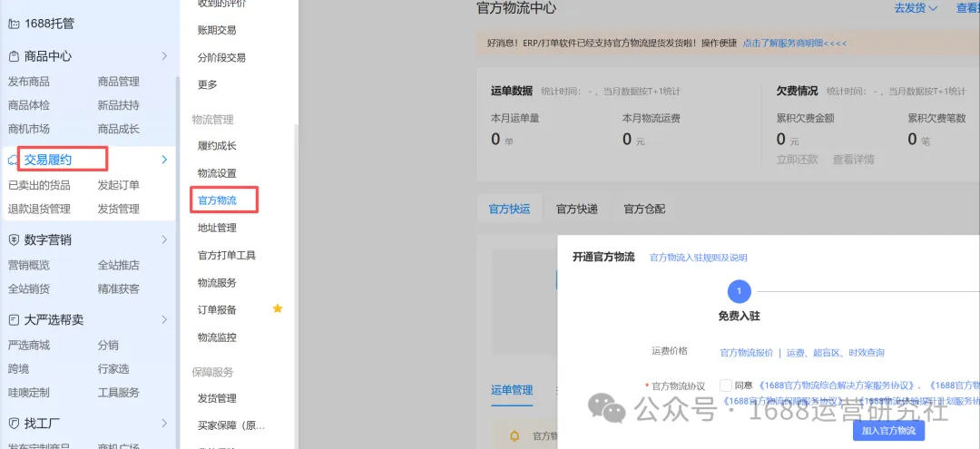
Task: Open 运费、超盲区、时效查询 link
Action: pyautogui.click(x=836, y=353)
